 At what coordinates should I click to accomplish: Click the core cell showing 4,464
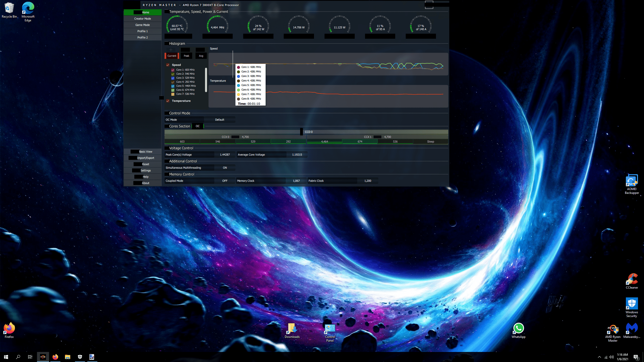point(324,142)
